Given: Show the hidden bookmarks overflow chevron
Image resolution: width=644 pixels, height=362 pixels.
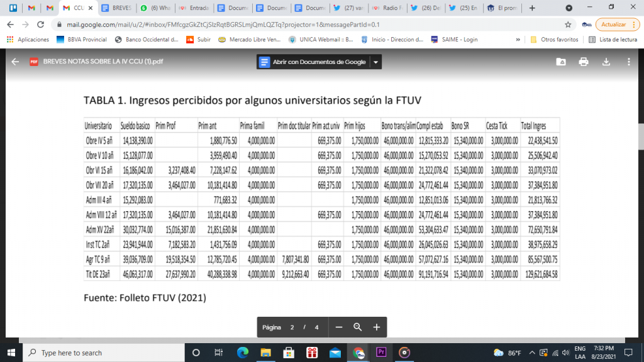Looking at the screenshot, I should (518, 39).
